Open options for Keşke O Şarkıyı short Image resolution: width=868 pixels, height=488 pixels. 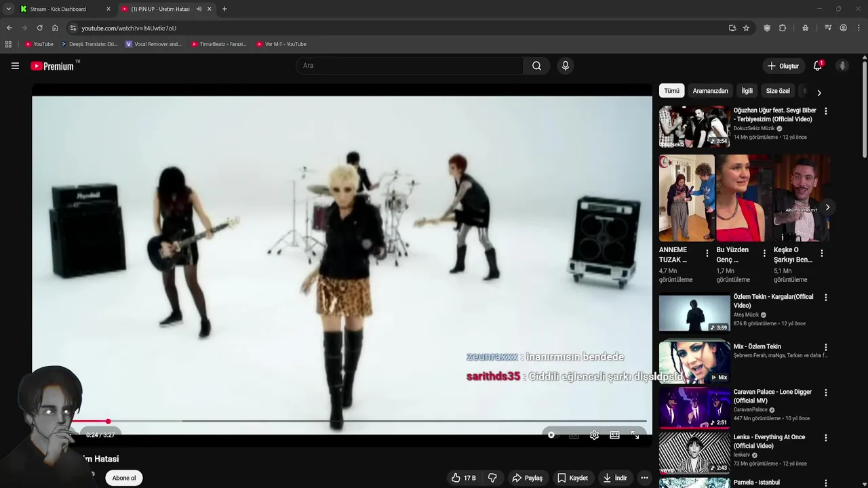[x=822, y=253]
